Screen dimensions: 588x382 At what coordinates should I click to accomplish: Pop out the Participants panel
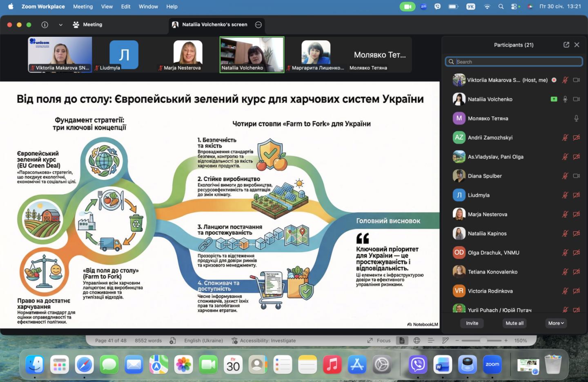click(566, 45)
